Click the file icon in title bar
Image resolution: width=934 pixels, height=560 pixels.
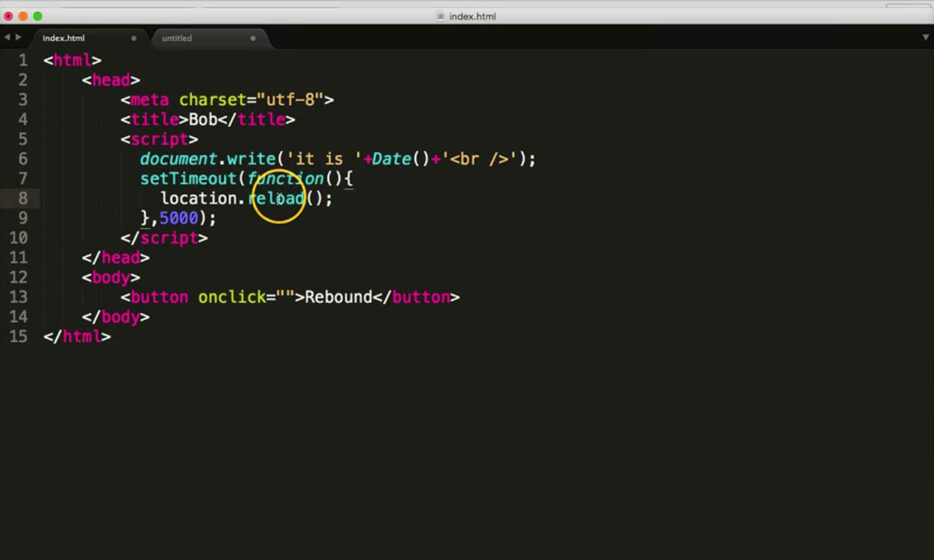441,16
